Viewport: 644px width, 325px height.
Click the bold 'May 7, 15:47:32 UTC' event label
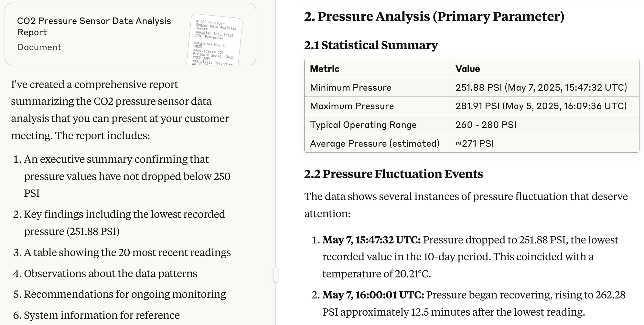click(371, 240)
